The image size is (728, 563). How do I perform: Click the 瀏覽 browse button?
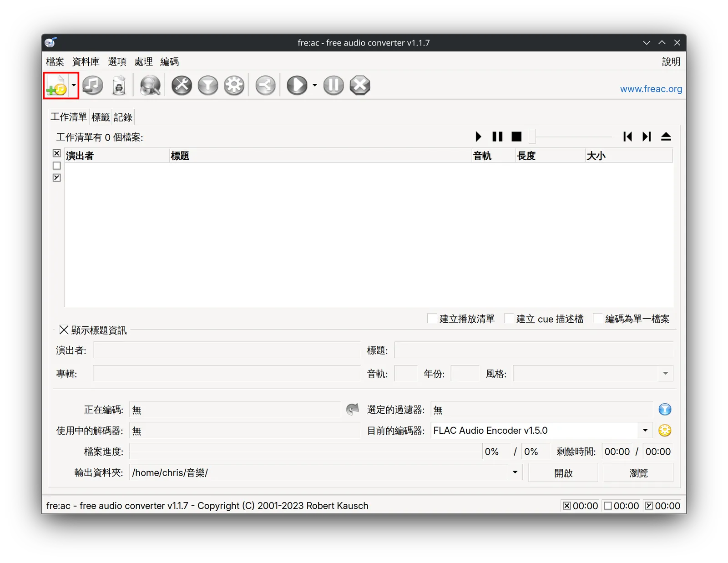click(638, 473)
